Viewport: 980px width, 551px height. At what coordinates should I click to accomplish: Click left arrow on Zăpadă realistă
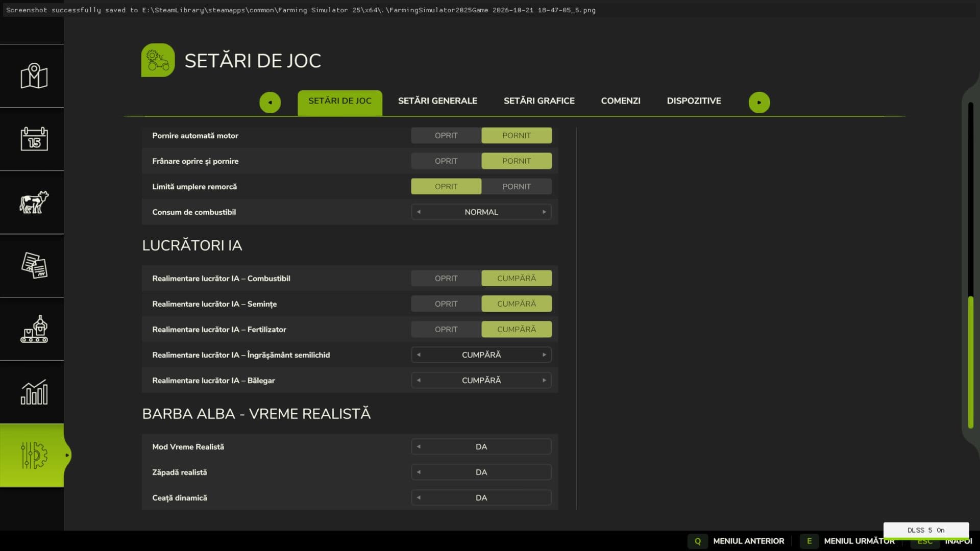click(x=419, y=472)
